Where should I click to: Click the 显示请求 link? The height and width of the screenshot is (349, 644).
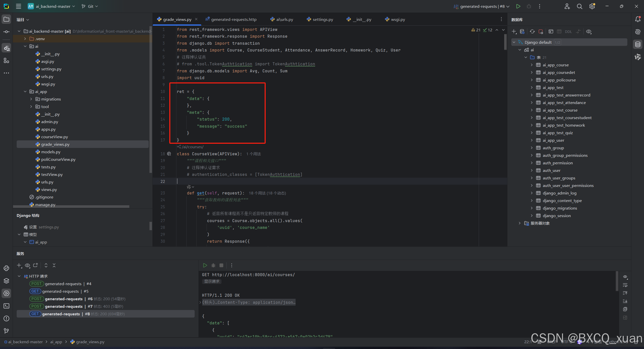(x=212, y=281)
